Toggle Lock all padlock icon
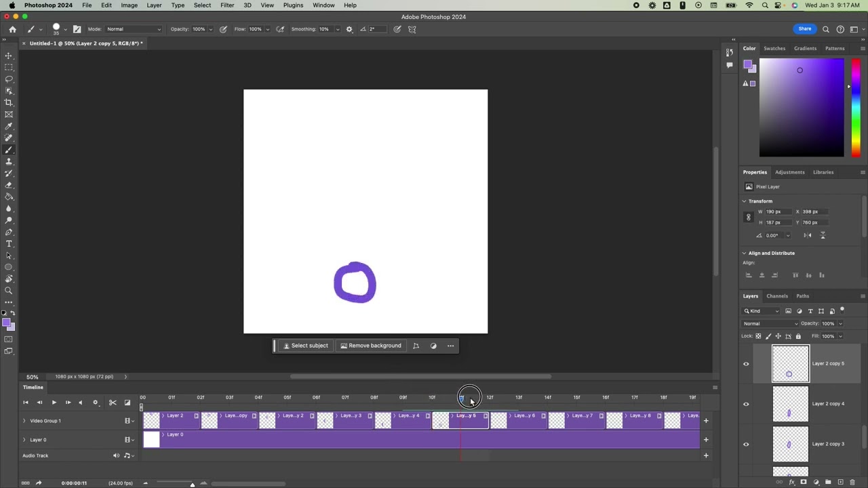The height and width of the screenshot is (488, 868). point(798,336)
